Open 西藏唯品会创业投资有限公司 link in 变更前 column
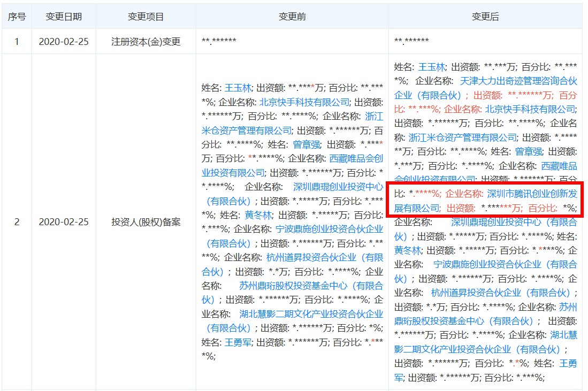 [293, 166]
